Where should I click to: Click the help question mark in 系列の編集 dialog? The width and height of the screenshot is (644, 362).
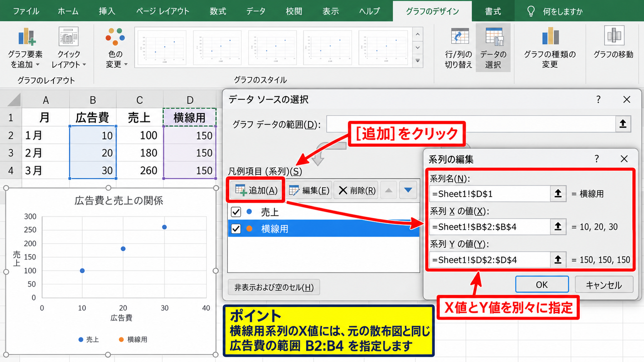click(x=597, y=159)
